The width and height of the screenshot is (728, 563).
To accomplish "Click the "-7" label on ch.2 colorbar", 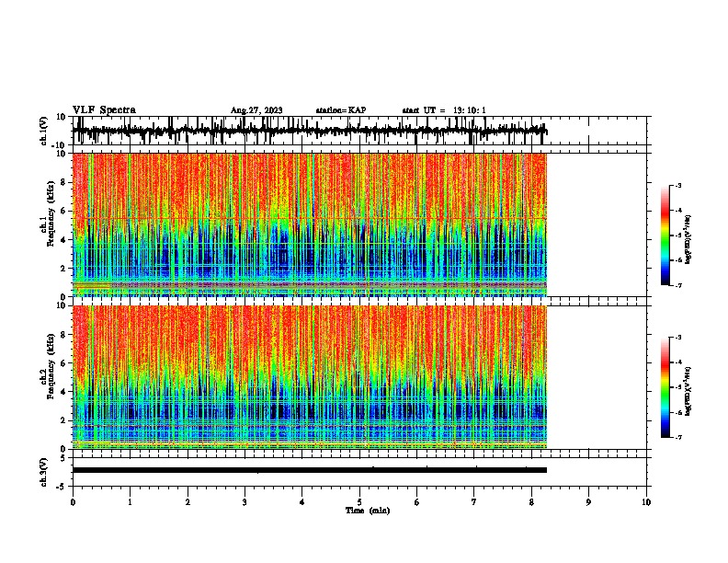I will coord(677,437).
